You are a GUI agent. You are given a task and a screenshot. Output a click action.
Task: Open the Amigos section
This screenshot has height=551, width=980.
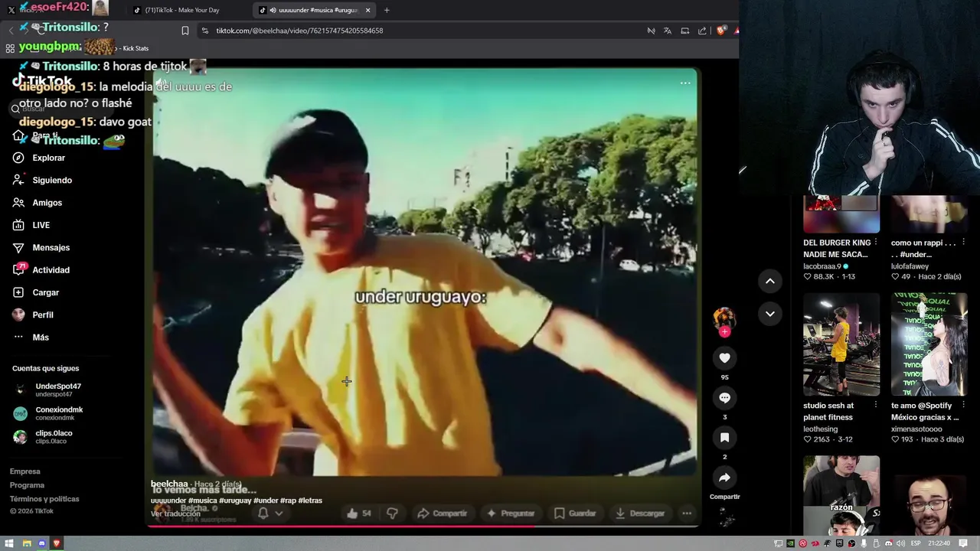[38, 203]
